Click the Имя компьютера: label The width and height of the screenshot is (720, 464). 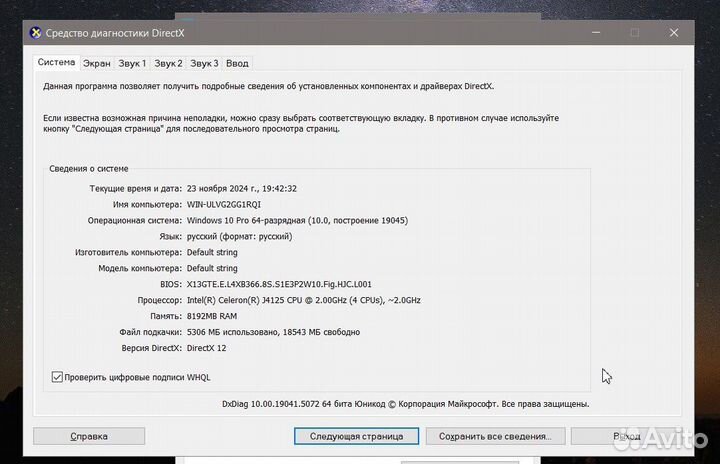147,204
